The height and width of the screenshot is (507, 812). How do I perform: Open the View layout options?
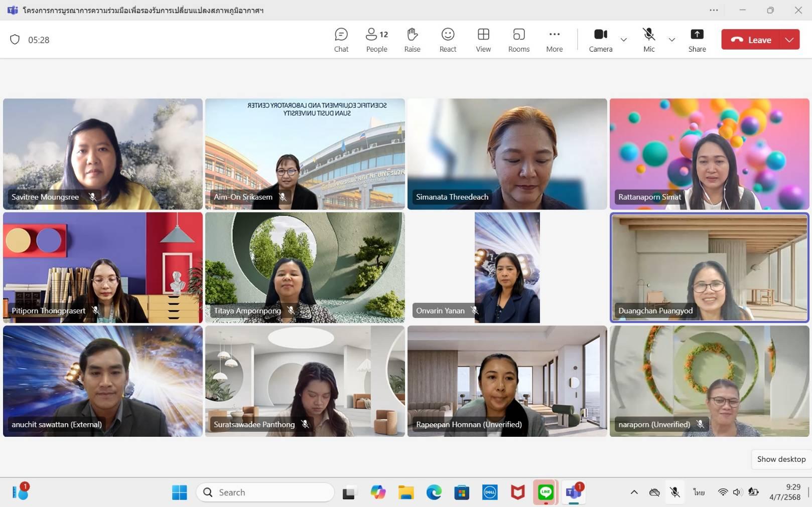(483, 40)
